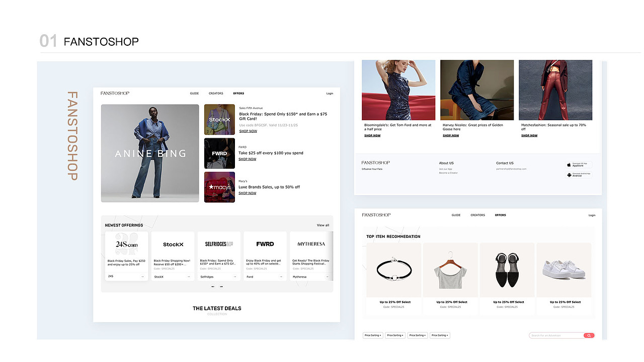Screen dimensions: 644x362
Task: Click SHOP NOW under Macy's Luxe Brands Sales
Action: pos(248,193)
